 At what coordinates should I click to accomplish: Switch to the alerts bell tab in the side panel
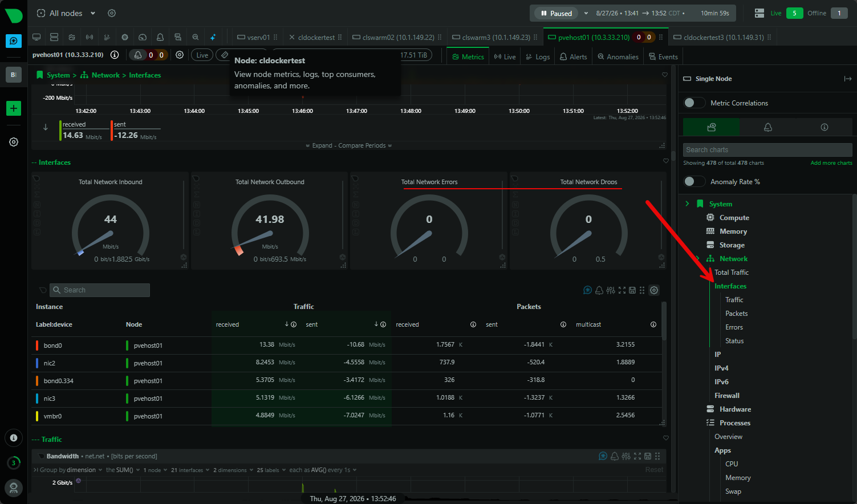coord(768,127)
